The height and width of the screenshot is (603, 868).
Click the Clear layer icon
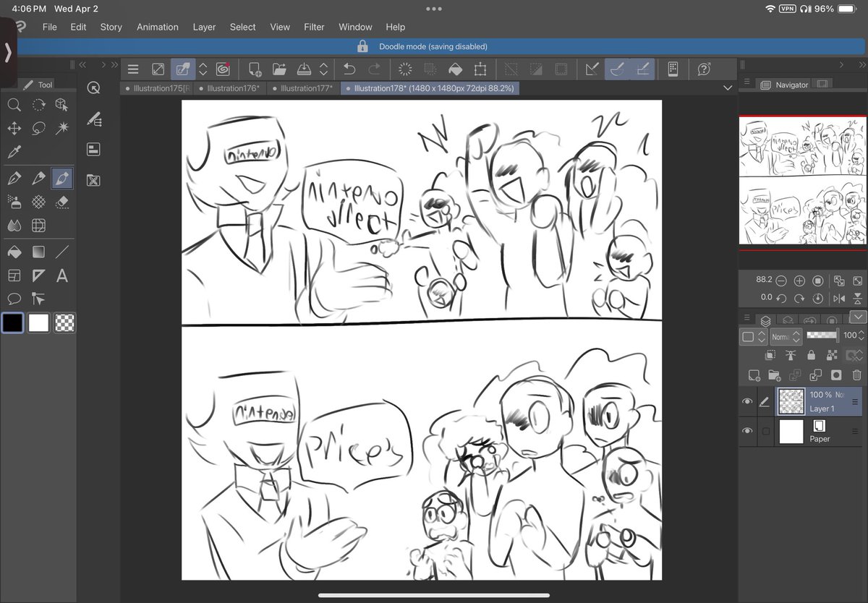[406, 69]
